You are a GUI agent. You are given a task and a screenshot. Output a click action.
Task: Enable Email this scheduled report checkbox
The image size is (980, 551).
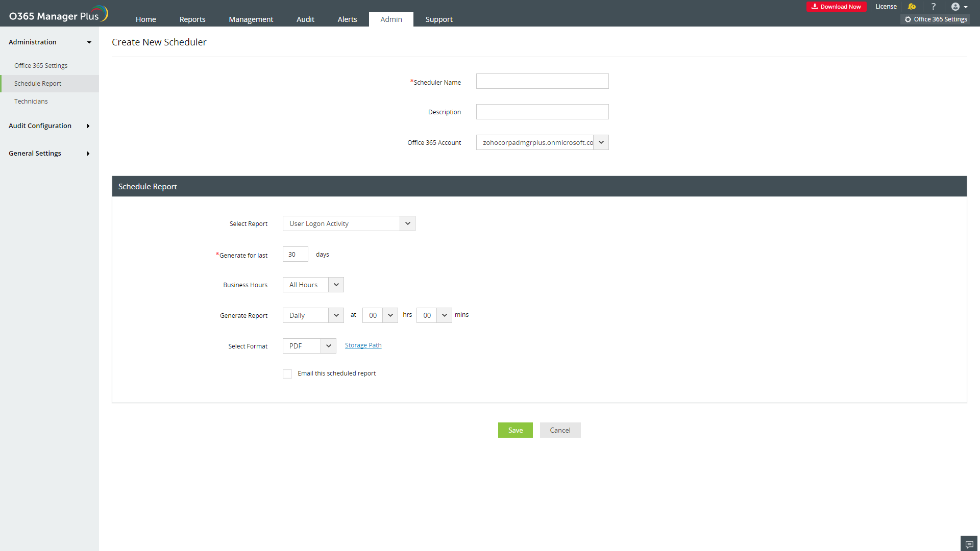(287, 374)
